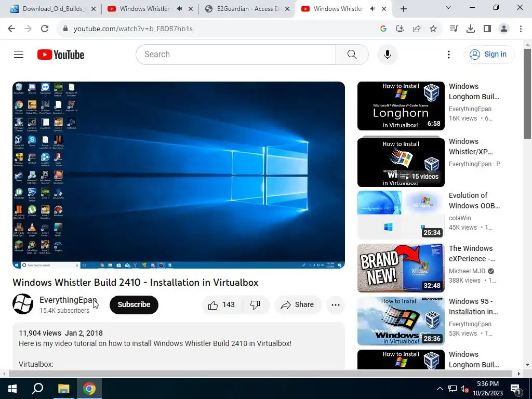Screen dimensions: 532x399
Task: Open the tab search chevron
Action: pyautogui.click(x=448, y=7)
